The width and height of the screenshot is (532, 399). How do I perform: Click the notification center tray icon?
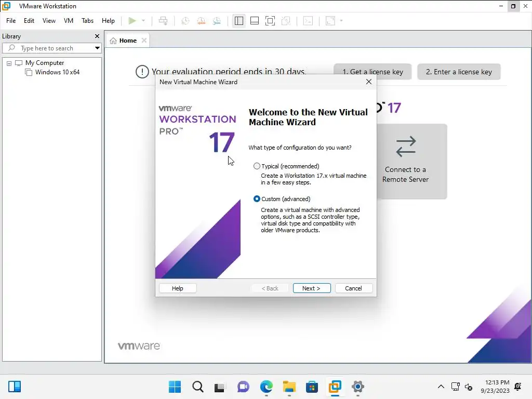tap(518, 387)
